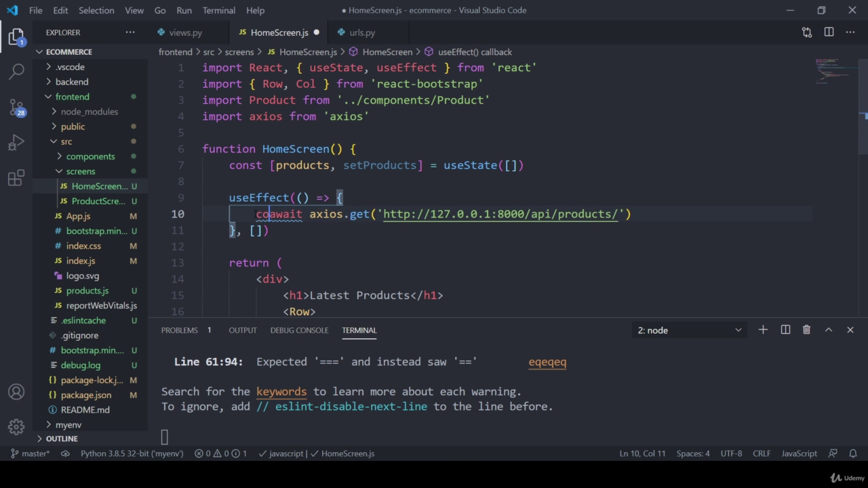Open the '2: node' terminal dropdown

coord(689,330)
